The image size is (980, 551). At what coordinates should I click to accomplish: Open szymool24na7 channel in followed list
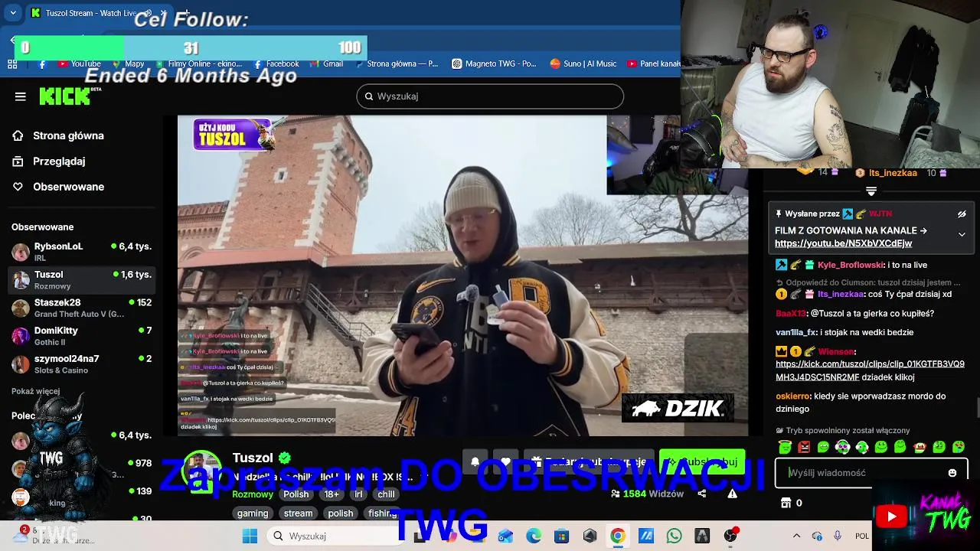point(81,364)
